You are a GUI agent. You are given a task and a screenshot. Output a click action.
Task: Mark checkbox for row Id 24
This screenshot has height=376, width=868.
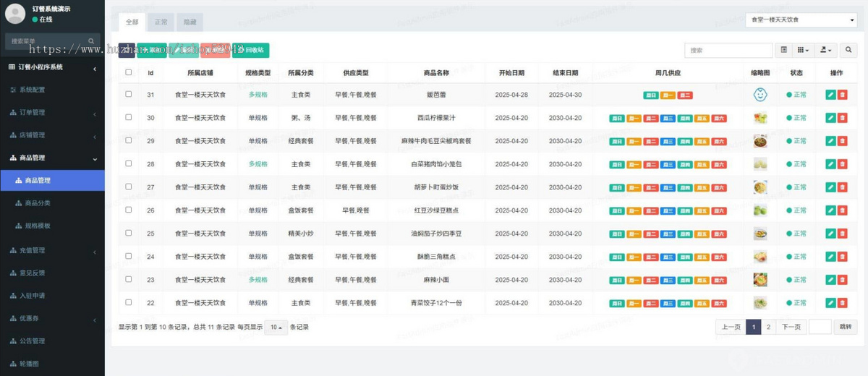(129, 256)
